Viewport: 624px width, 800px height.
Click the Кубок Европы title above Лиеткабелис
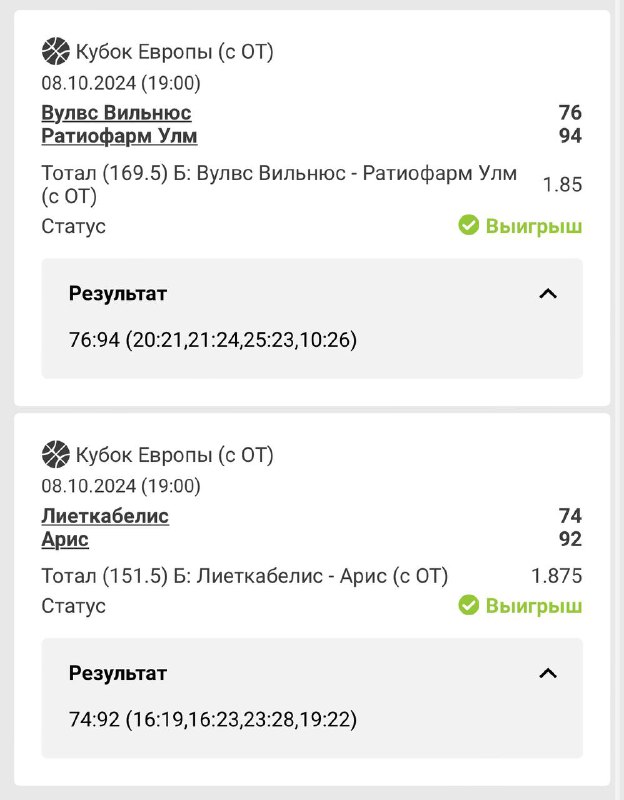(x=174, y=456)
